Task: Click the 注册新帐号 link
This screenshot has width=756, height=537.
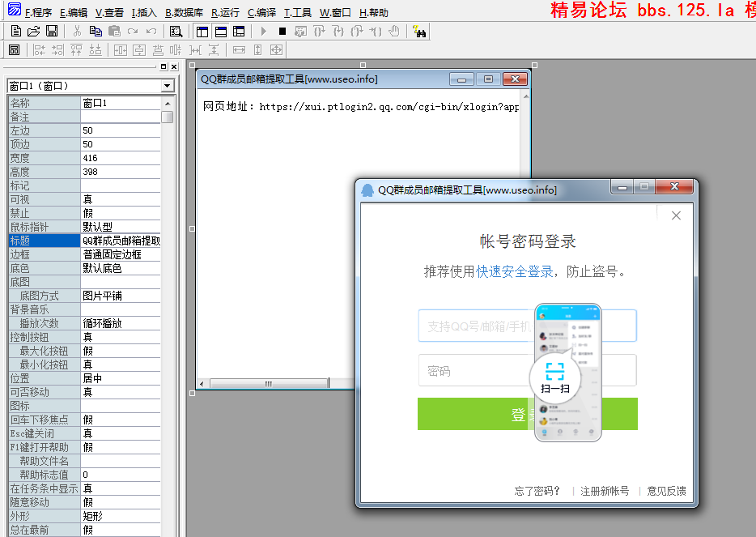Action: [x=605, y=491]
